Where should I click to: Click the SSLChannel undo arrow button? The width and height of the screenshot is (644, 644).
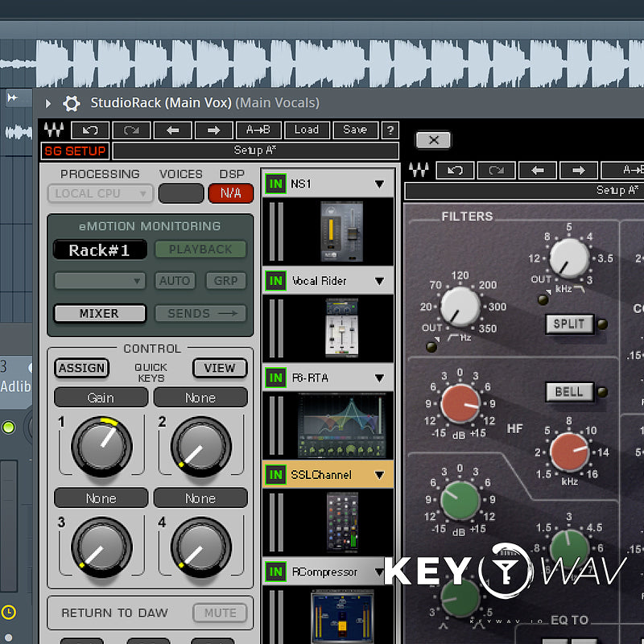(455, 170)
